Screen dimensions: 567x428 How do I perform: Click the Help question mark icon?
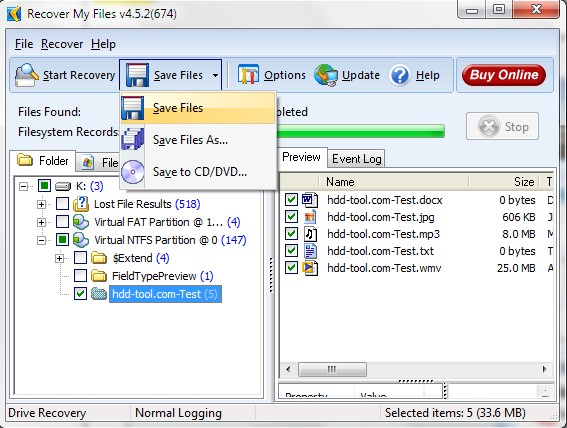[400, 75]
